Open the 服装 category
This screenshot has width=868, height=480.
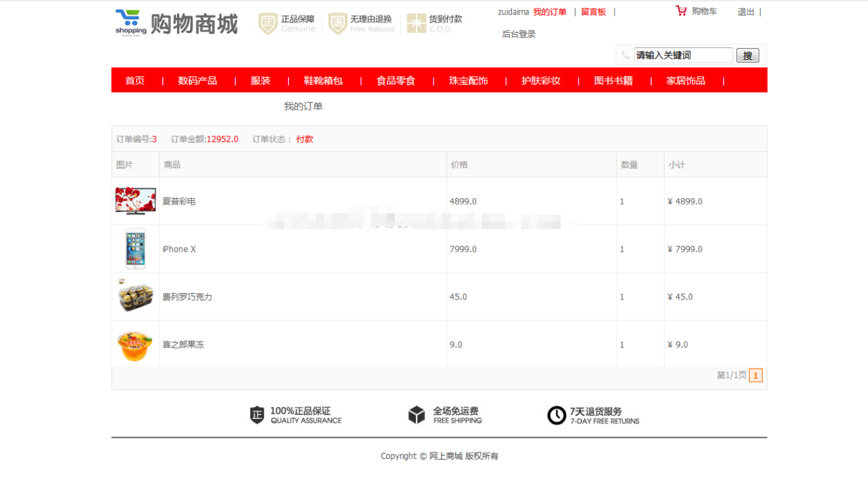[x=261, y=80]
